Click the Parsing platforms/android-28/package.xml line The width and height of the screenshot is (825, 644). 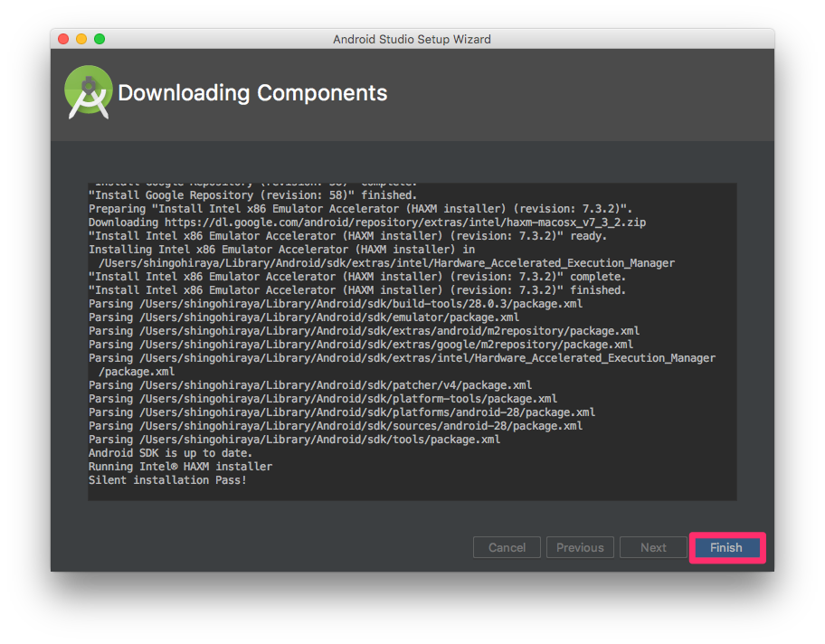pos(342,412)
